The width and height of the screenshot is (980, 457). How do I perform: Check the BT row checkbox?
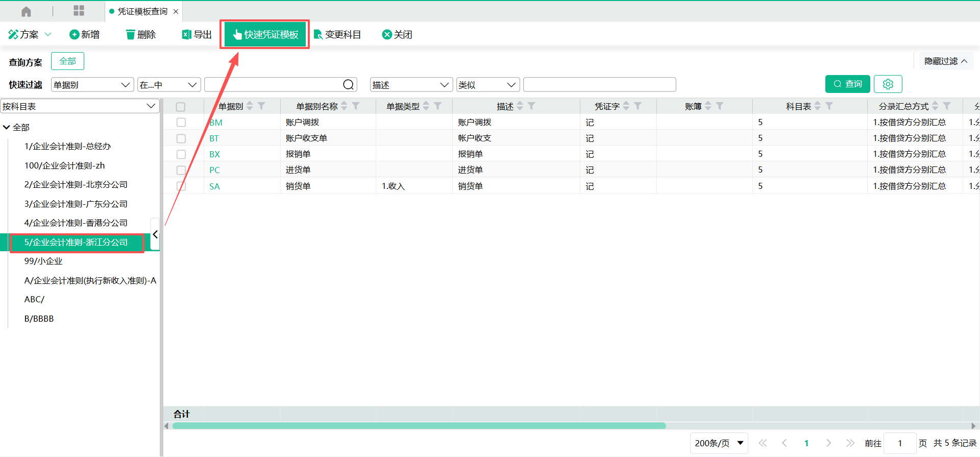point(181,138)
